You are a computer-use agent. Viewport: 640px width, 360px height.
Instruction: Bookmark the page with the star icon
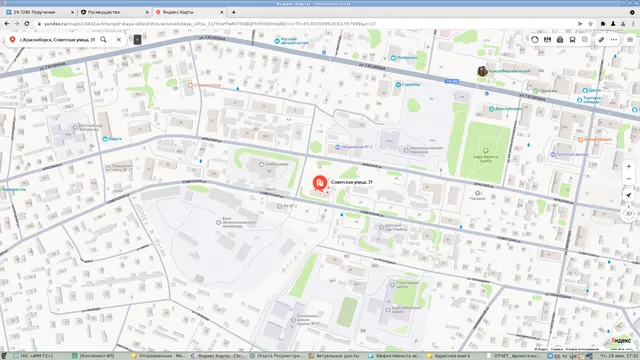(x=591, y=24)
